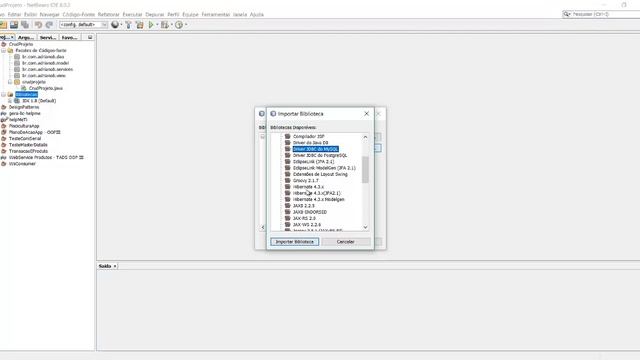The width and height of the screenshot is (640, 360).
Task: Click the search magnifier icon
Action: click(567, 14)
